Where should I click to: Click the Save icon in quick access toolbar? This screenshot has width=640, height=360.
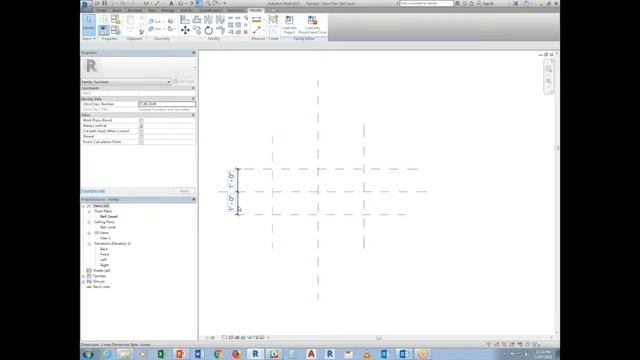click(104, 3)
